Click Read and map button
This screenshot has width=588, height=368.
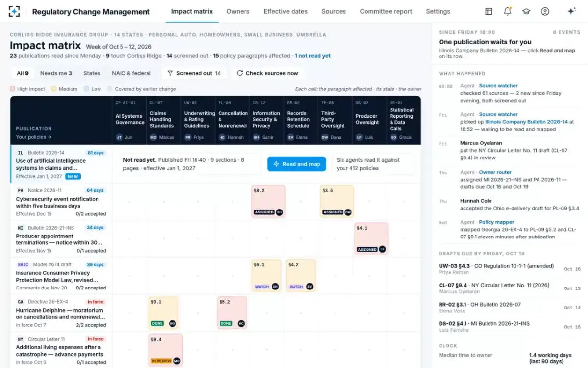296,164
